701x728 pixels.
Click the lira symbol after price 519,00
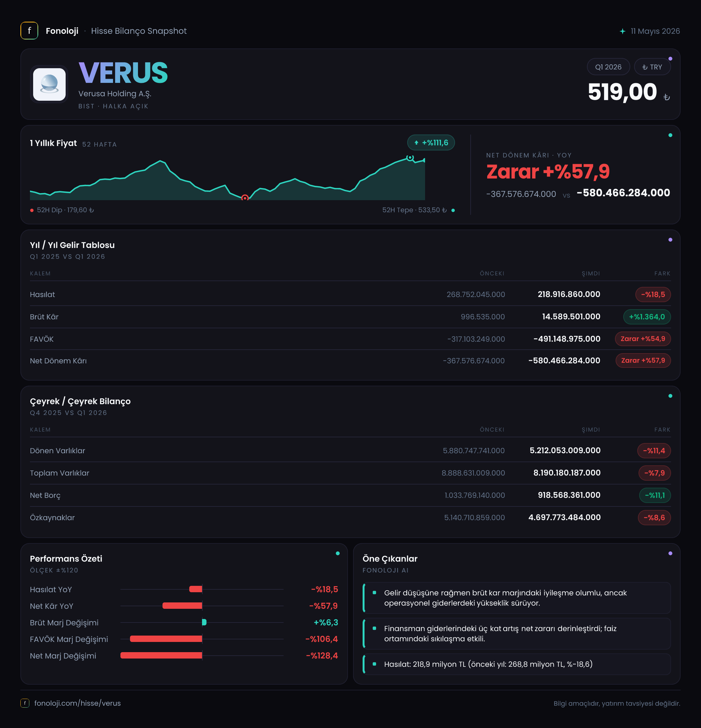point(667,97)
